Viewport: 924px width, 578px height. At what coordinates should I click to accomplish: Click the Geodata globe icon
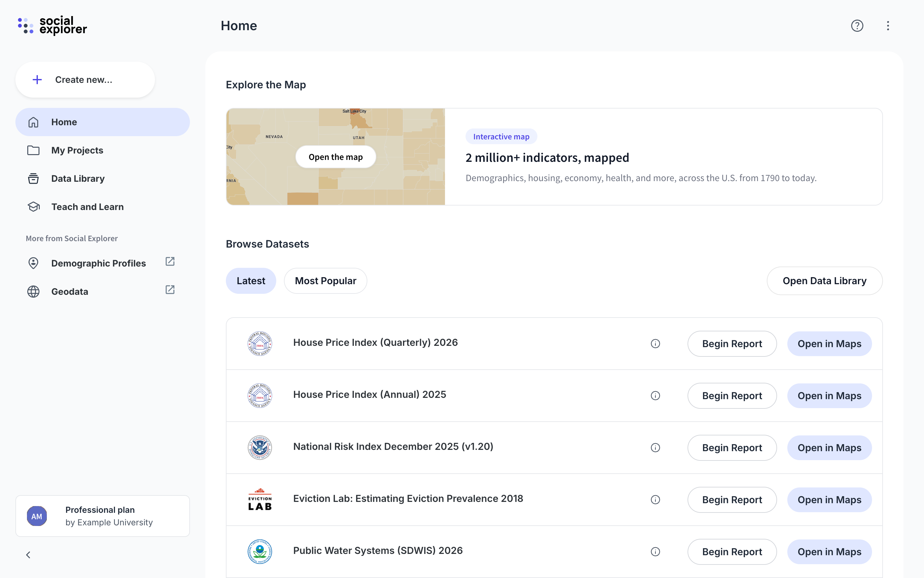(x=33, y=292)
